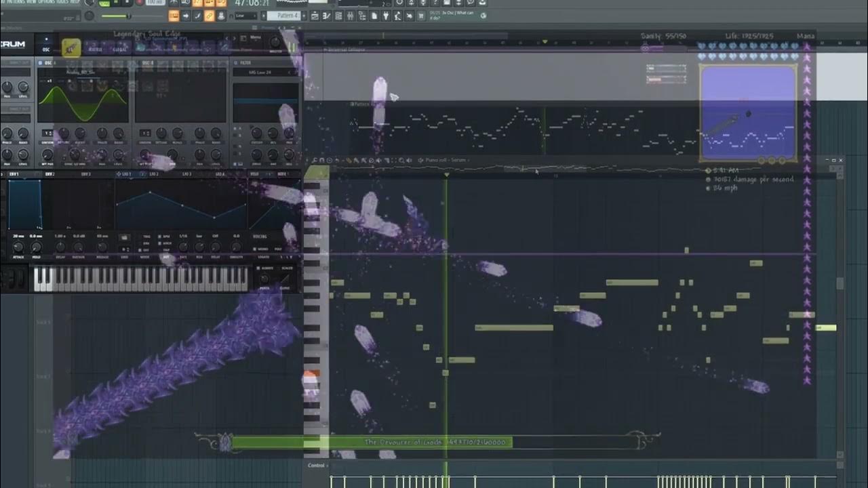The width and height of the screenshot is (868, 488).
Task: Adjust the Serum OSC A DETUNE knob
Action: (x=64, y=133)
